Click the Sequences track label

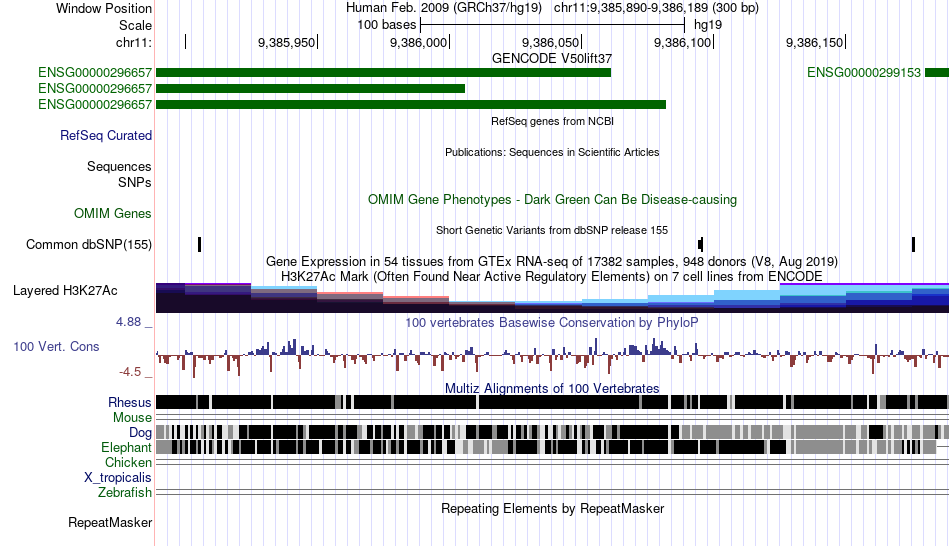[119, 167]
